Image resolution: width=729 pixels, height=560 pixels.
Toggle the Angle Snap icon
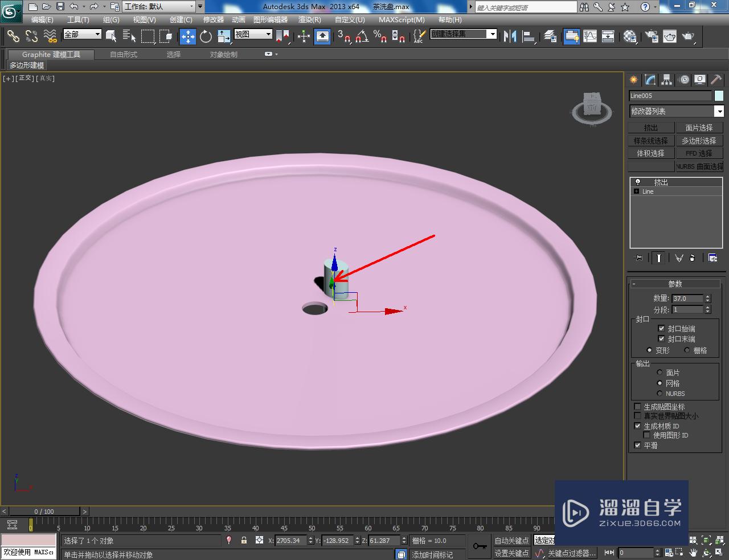[362, 36]
